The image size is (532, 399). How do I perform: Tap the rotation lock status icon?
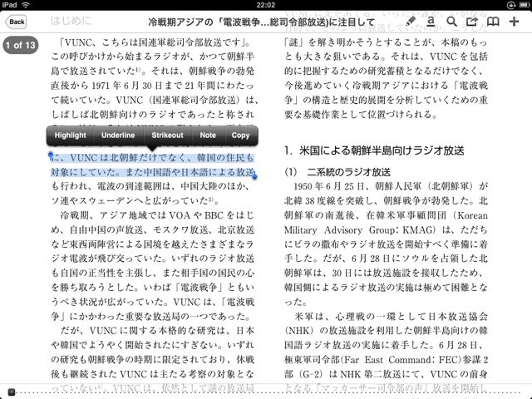point(511,5)
